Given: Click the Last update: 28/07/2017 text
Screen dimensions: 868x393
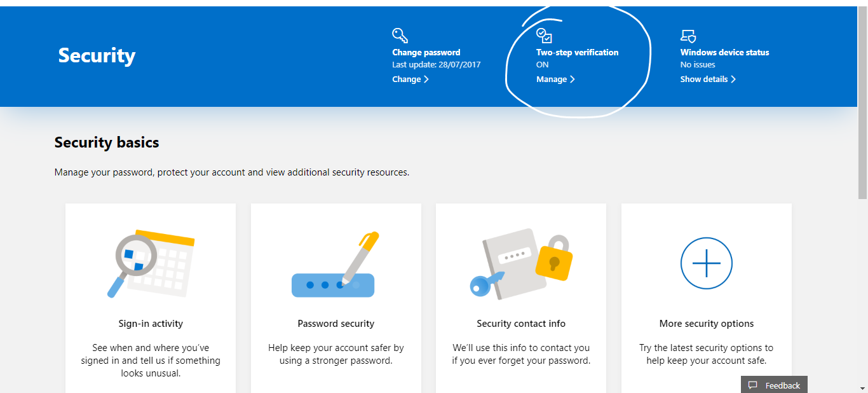Looking at the screenshot, I should click(436, 65).
